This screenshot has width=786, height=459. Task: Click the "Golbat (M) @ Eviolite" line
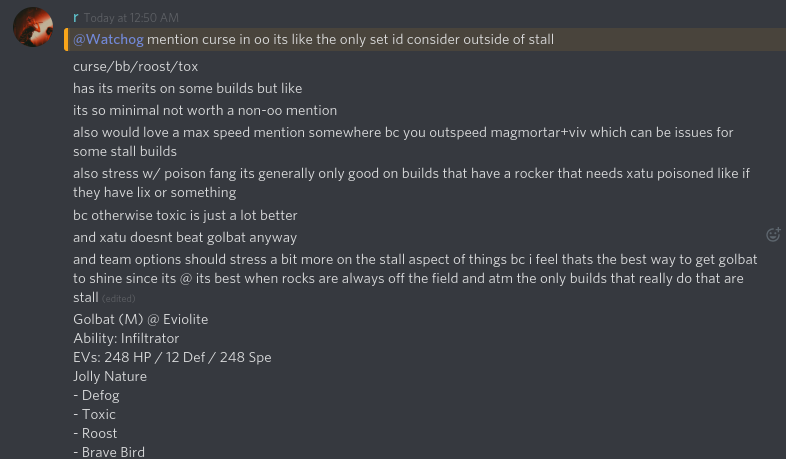(x=140, y=319)
